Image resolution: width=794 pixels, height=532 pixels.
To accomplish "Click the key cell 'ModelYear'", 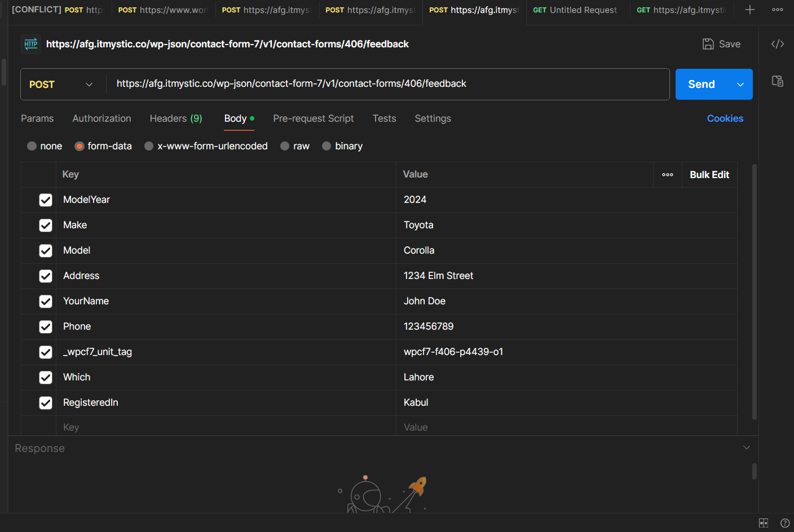I will (226, 200).
